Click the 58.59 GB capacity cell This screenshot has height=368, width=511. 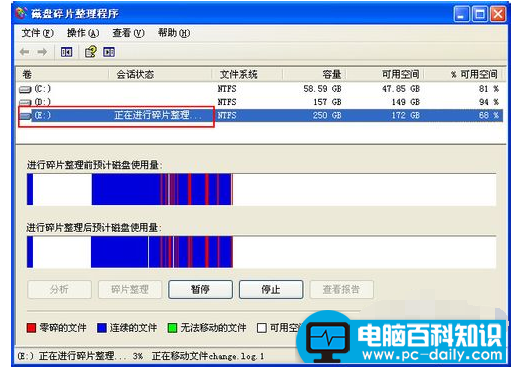click(322, 89)
